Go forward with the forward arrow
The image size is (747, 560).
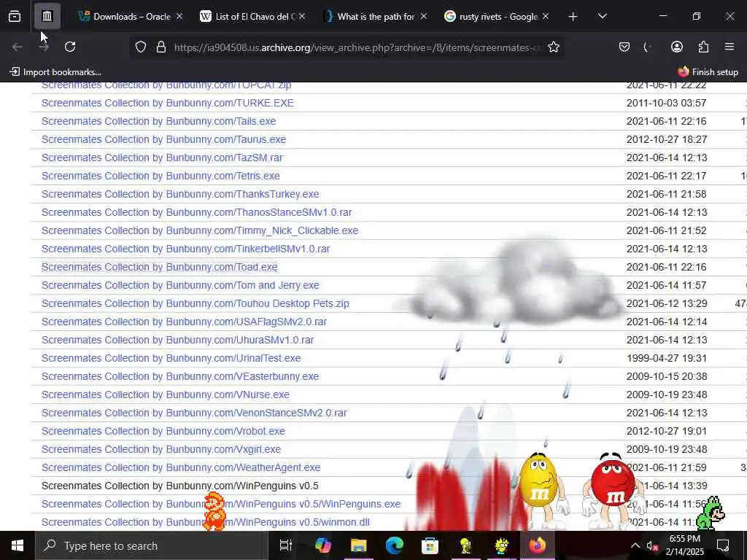click(x=44, y=47)
